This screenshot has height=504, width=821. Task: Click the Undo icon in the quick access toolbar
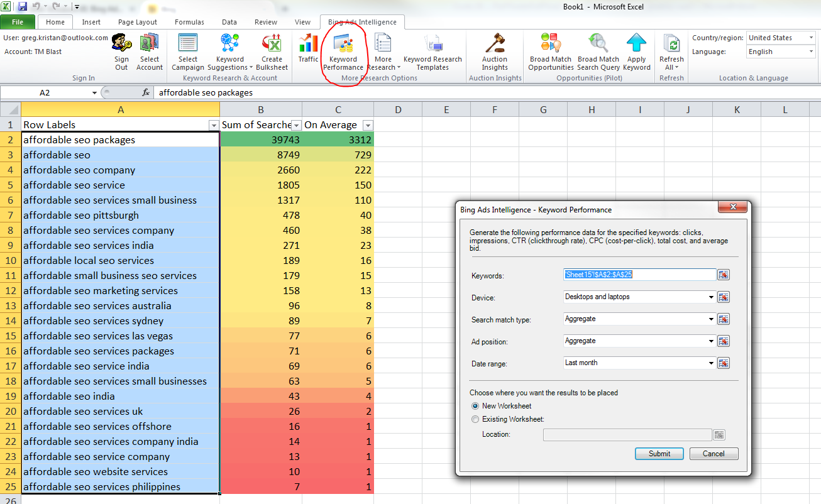(38, 7)
